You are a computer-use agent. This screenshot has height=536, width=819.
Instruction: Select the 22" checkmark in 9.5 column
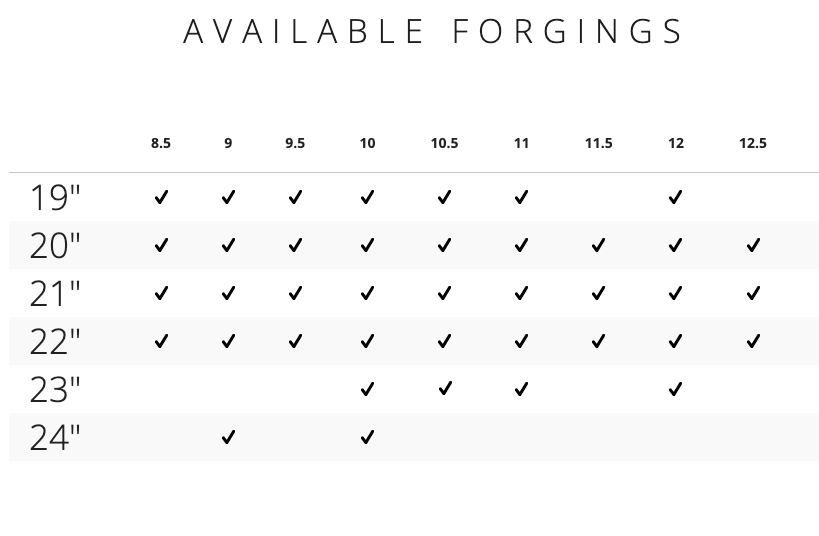pyautogui.click(x=295, y=341)
